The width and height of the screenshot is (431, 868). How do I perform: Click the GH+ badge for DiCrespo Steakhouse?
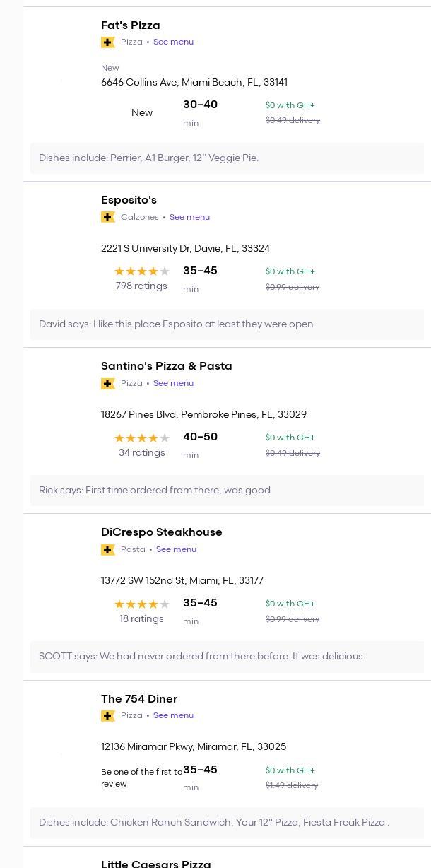pyautogui.click(x=108, y=549)
